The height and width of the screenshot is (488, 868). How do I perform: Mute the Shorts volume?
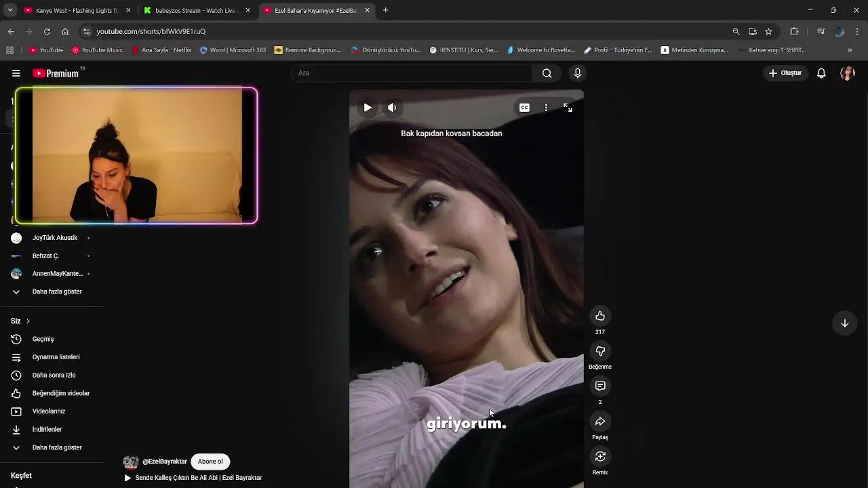coord(392,107)
